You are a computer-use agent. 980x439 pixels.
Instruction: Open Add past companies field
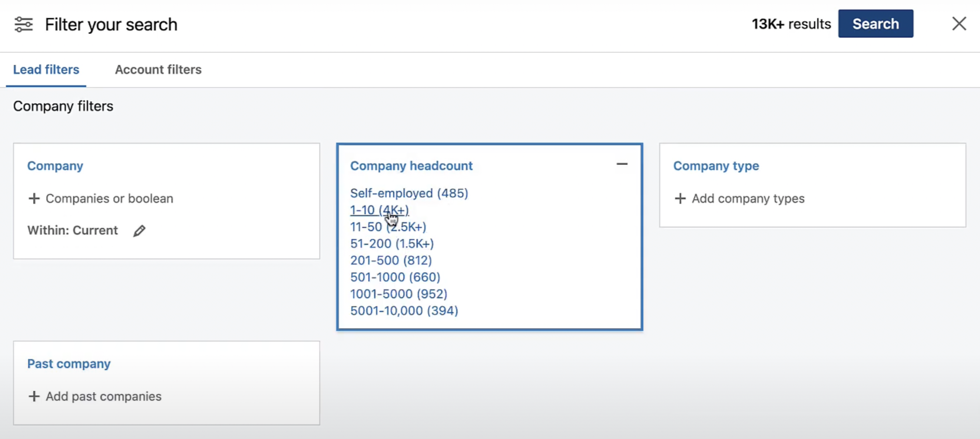coord(103,396)
